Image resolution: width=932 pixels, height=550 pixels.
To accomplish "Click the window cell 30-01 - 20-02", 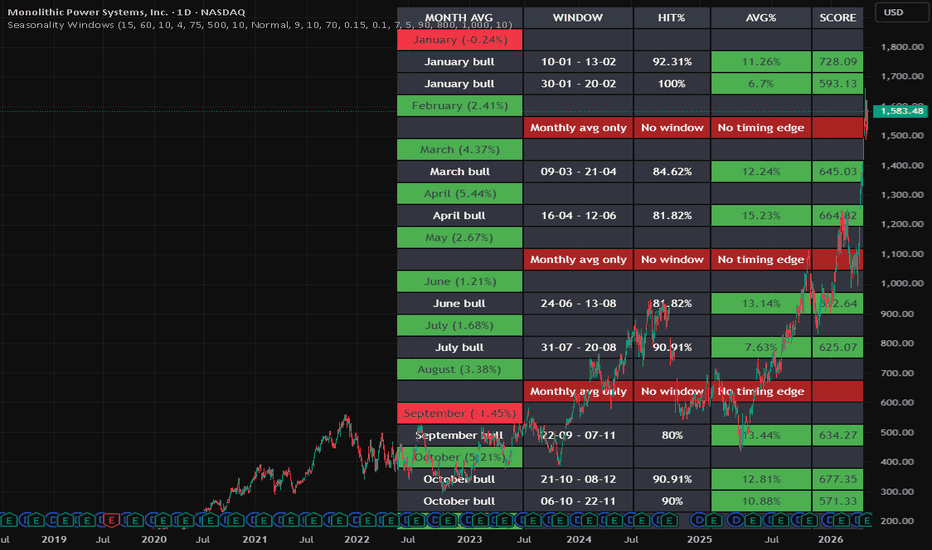I will click(x=578, y=84).
